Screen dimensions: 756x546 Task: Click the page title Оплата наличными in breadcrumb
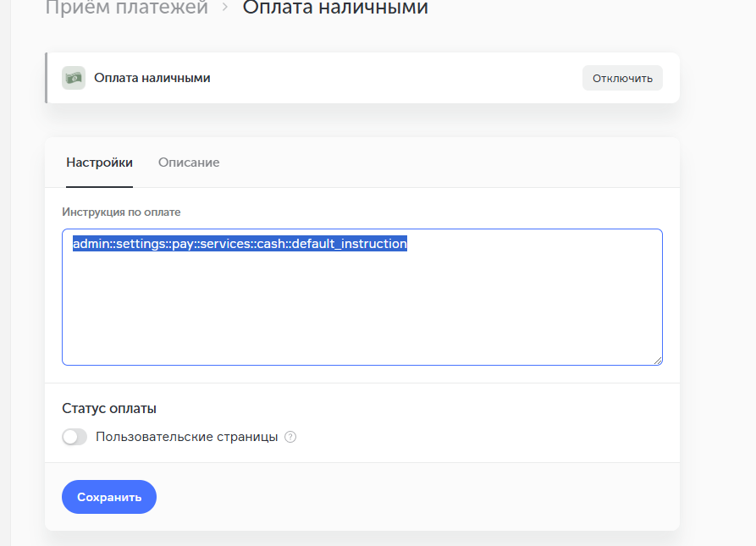(x=335, y=8)
